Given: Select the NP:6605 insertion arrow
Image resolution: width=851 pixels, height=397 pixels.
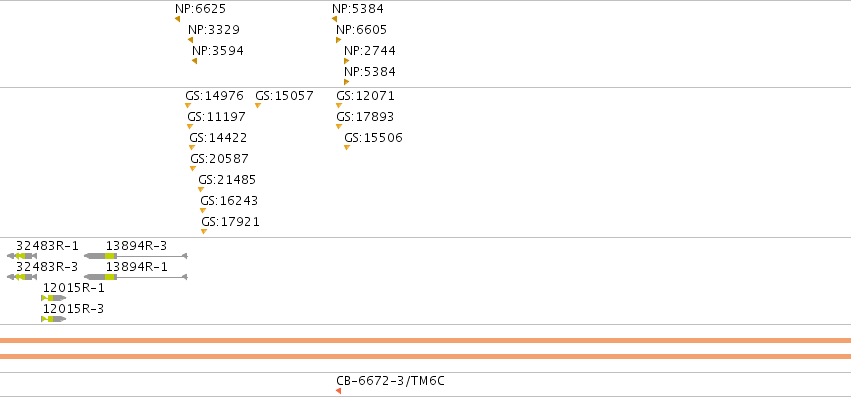Looking at the screenshot, I should pyautogui.click(x=339, y=40).
